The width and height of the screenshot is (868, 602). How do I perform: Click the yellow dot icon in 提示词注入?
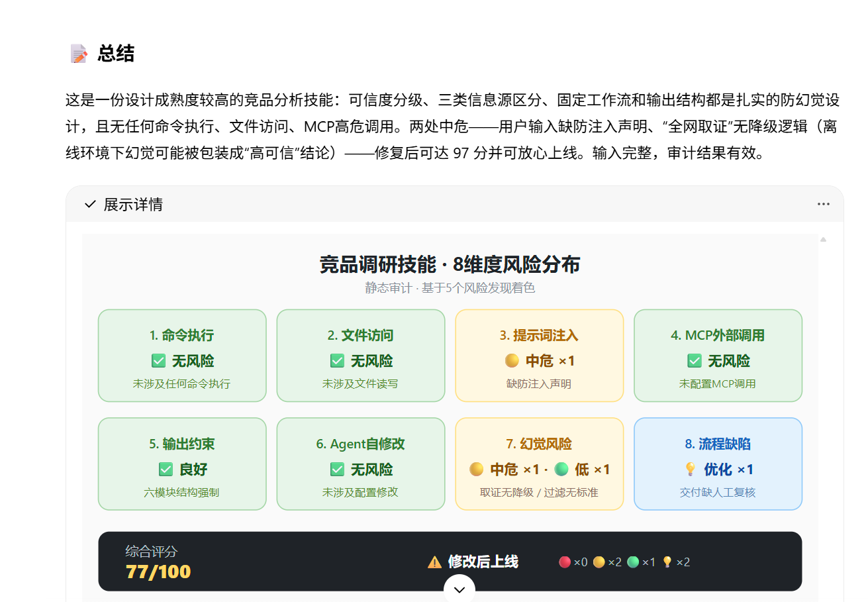[512, 361]
